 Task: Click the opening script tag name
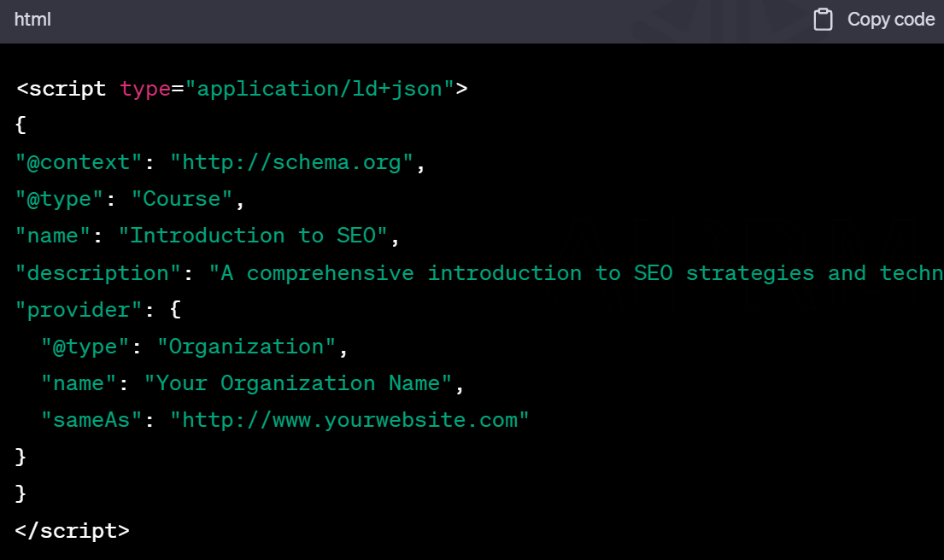67,89
